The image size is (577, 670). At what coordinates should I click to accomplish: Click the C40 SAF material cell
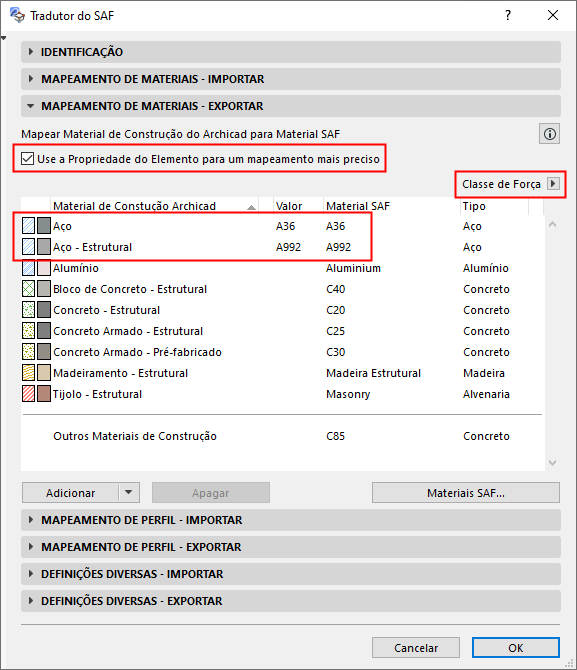pos(336,289)
